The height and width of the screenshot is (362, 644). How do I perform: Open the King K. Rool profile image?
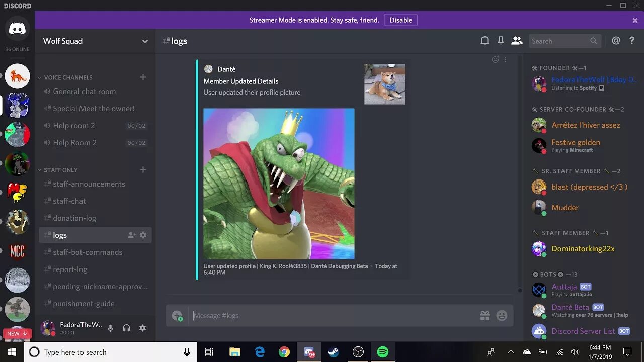279,184
